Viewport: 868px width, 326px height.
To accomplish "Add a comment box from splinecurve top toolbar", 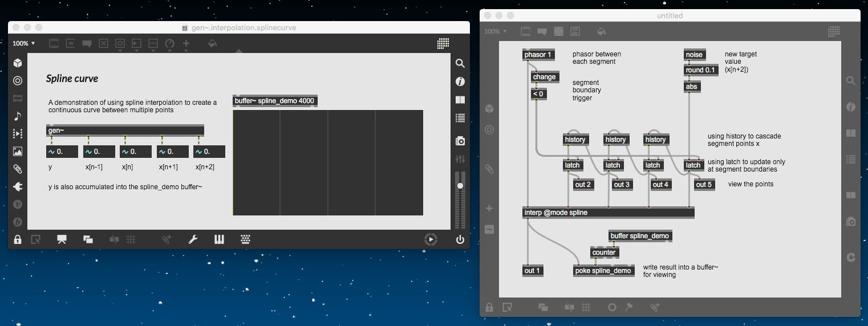I will 87,43.
